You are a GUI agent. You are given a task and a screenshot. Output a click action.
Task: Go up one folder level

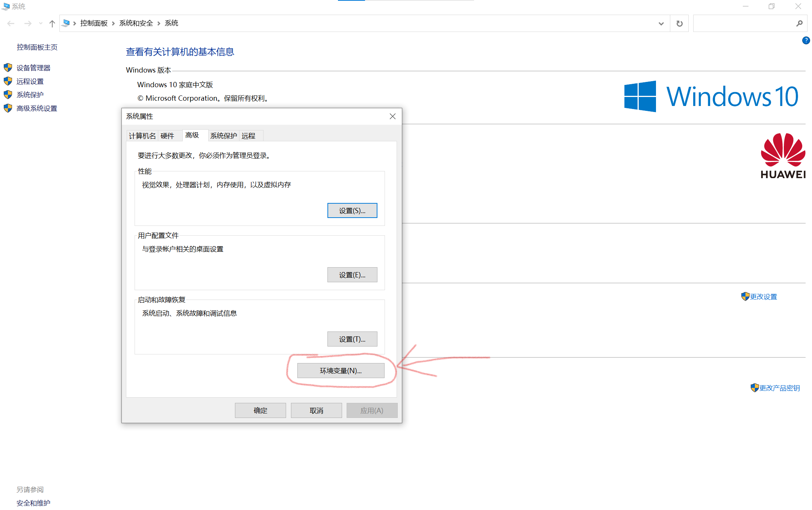pos(52,23)
